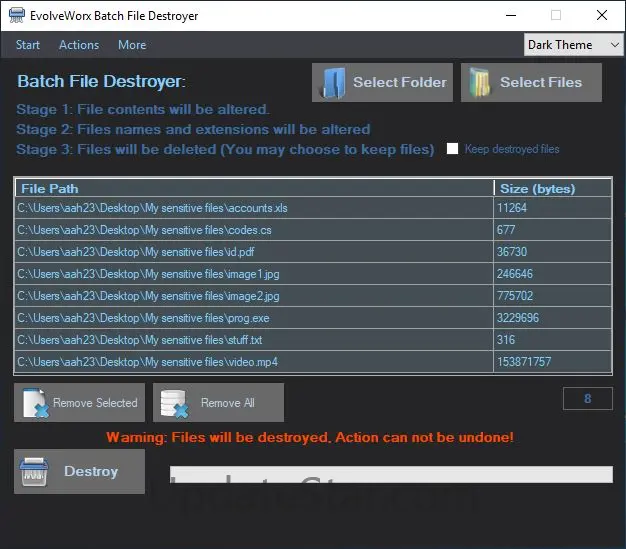This screenshot has height=549, width=626.
Task: Click the File Path column header
Action: [x=254, y=188]
